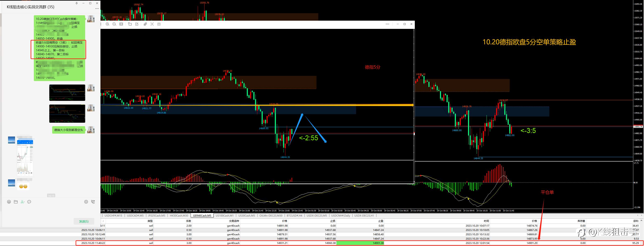644x246 pixels.
Task: Sort trades by 止盈 column header
Action: pyautogui.click(x=381, y=221)
